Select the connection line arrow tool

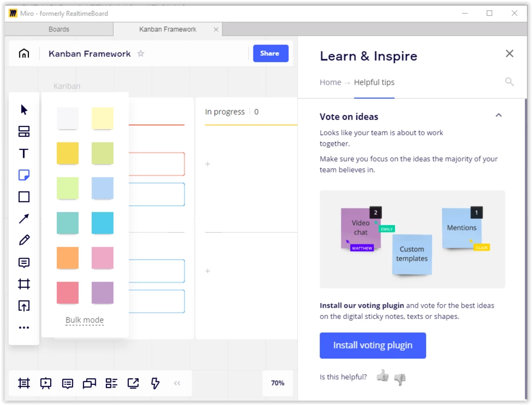point(24,219)
